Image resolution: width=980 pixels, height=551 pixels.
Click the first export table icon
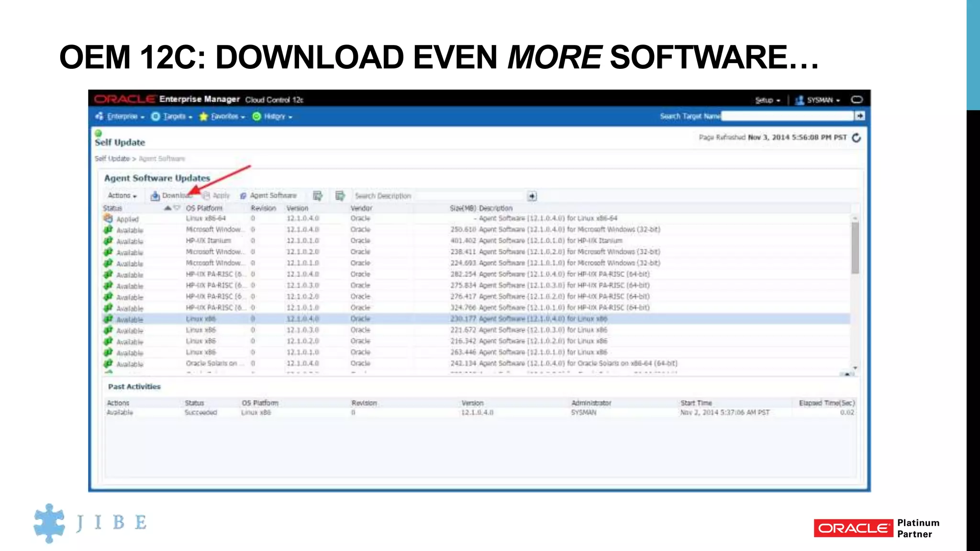click(x=317, y=196)
